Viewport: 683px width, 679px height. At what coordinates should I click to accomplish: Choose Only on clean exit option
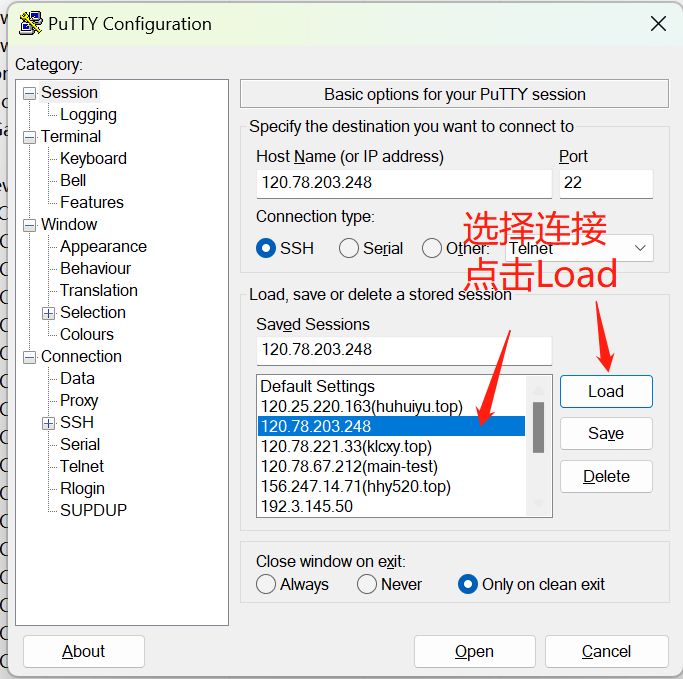(x=468, y=584)
